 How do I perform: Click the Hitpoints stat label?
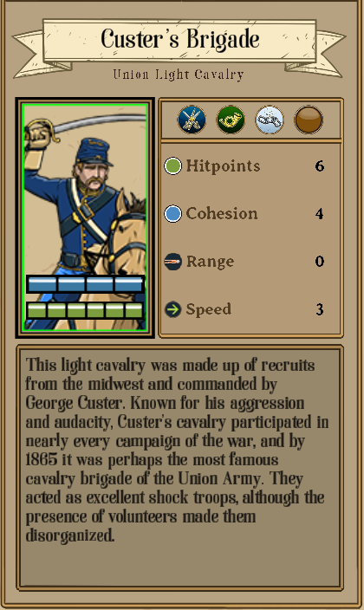click(x=223, y=166)
